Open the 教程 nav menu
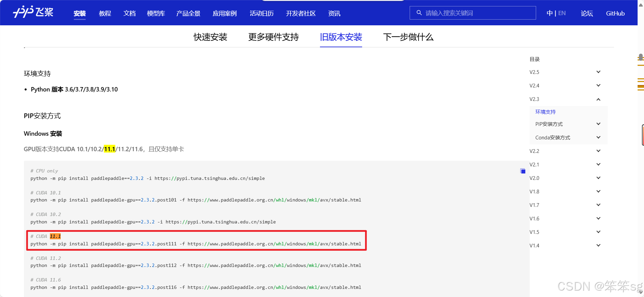 (x=105, y=13)
